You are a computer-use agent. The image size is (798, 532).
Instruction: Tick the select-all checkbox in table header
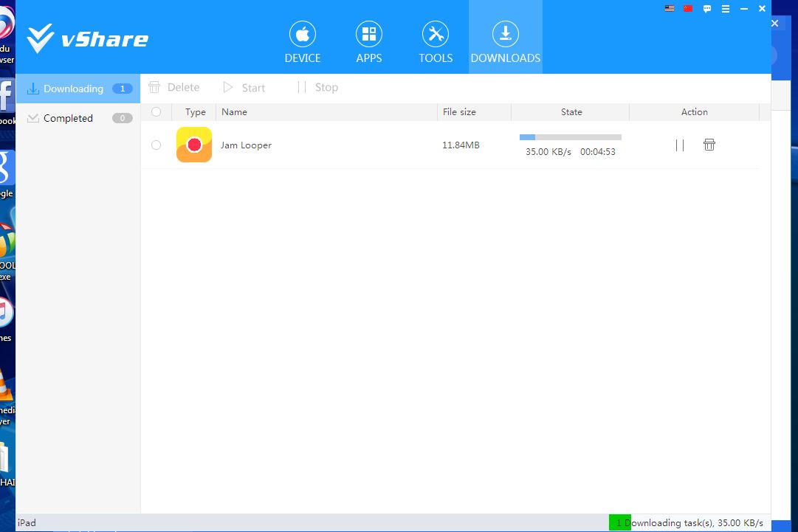coord(156,112)
